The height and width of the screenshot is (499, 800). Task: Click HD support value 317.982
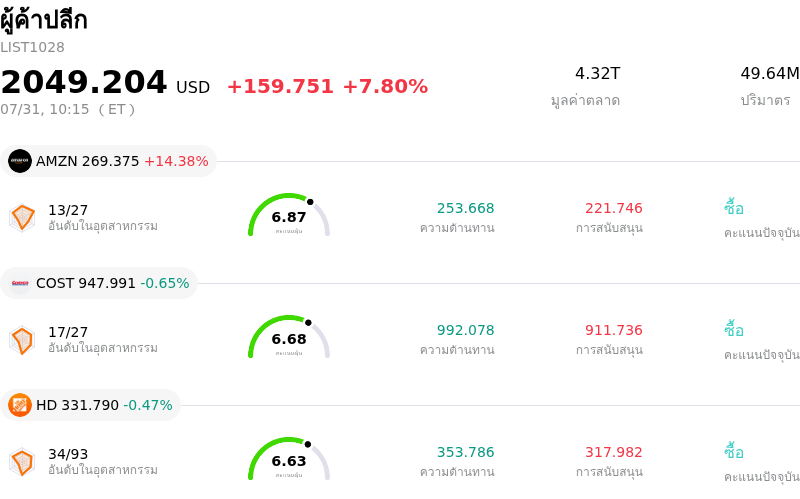click(x=614, y=452)
